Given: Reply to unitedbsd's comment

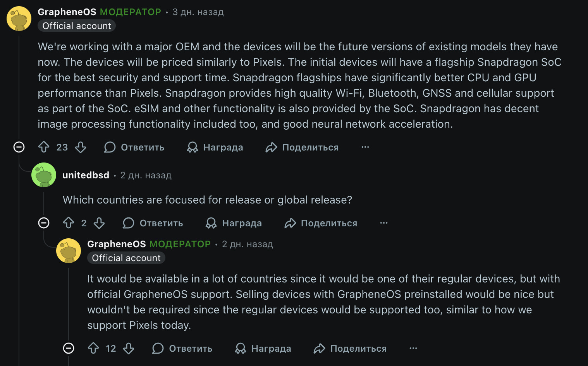Looking at the screenshot, I should click(x=153, y=223).
